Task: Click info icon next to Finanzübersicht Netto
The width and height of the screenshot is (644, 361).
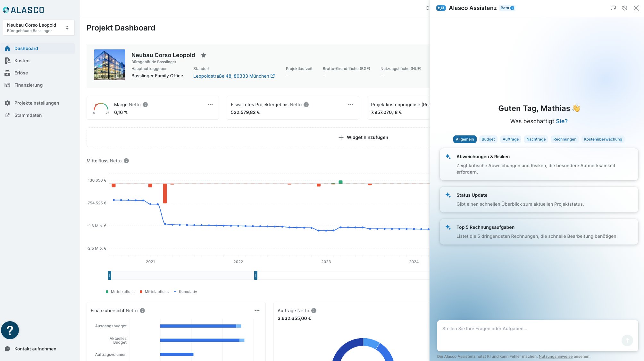Action: tap(142, 311)
